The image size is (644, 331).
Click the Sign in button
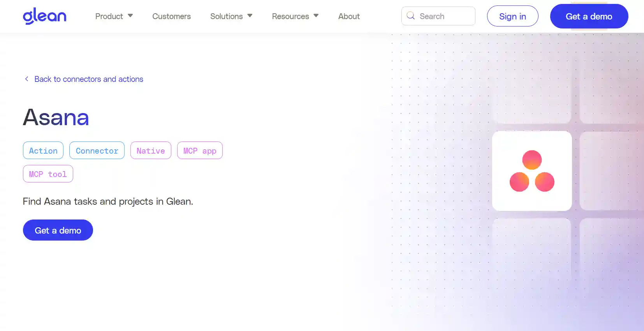click(512, 16)
